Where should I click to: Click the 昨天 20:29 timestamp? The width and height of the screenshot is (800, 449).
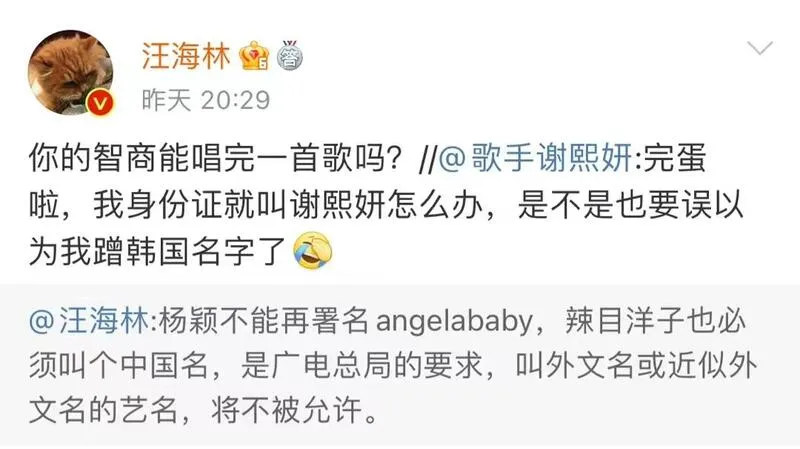[206, 100]
